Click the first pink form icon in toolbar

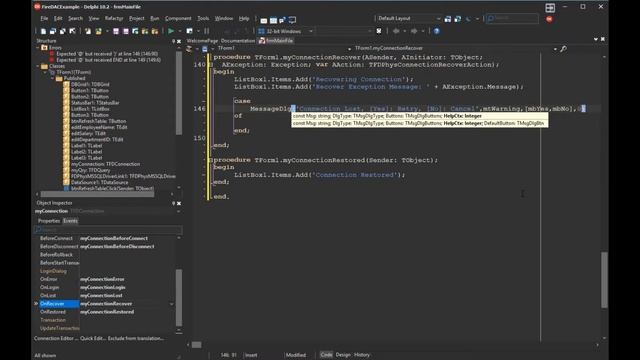116,31
